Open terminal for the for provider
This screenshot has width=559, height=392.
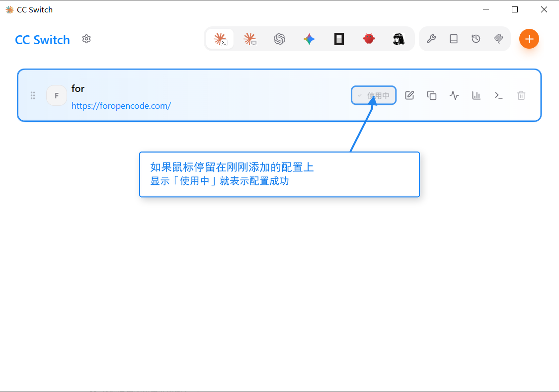(x=499, y=95)
